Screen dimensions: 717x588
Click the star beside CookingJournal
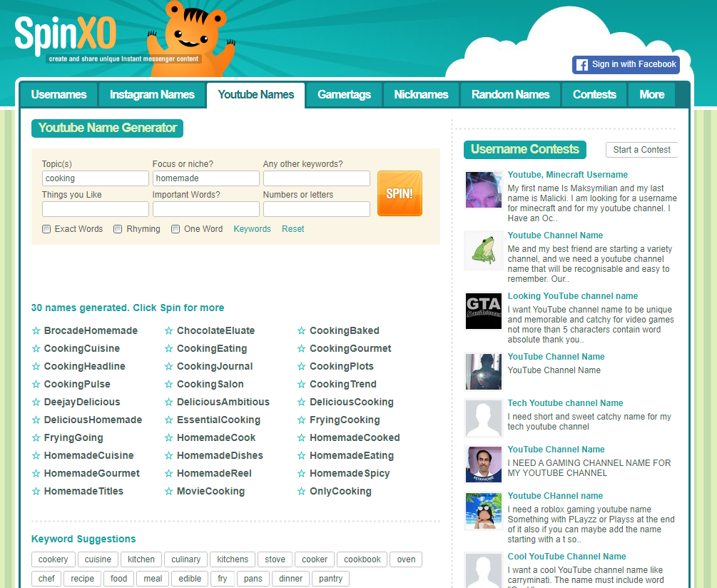pyautogui.click(x=169, y=366)
